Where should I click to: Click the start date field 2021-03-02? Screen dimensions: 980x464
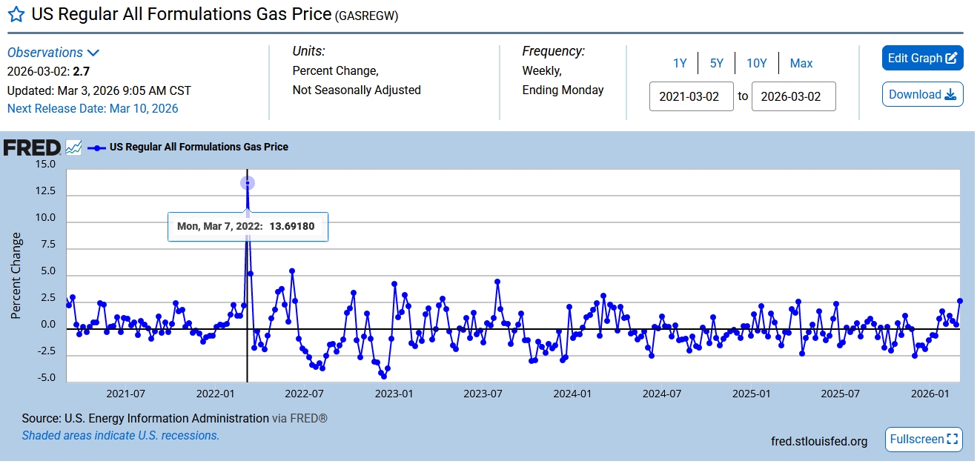point(691,96)
